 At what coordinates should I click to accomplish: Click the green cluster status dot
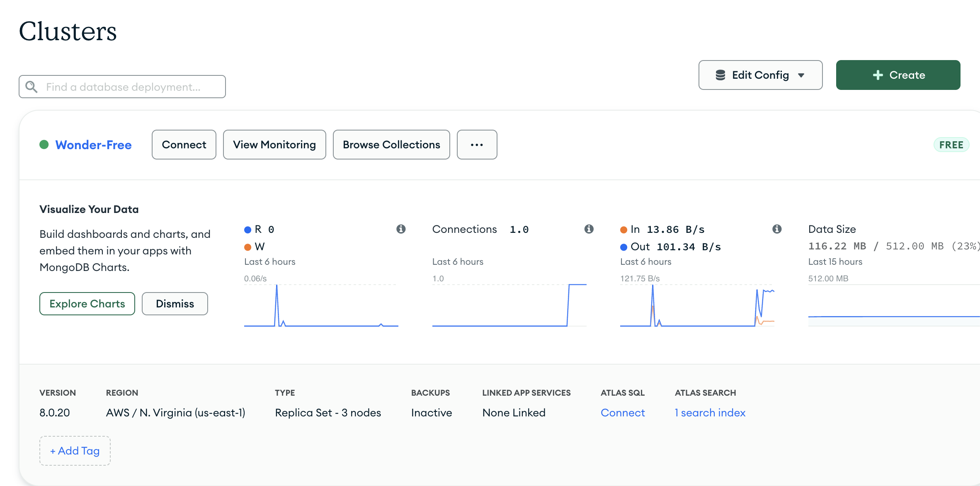point(44,145)
